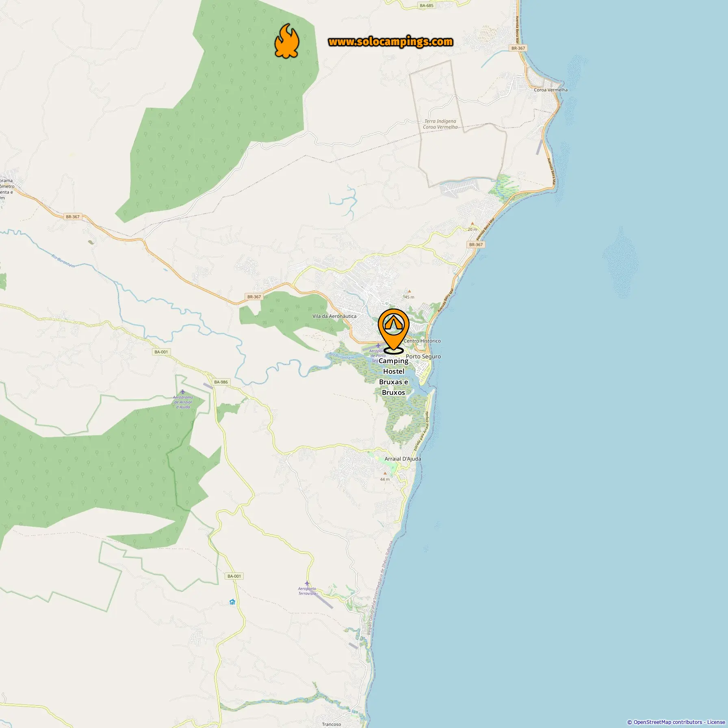Click the Coroa Vermelha place label

pos(551,90)
